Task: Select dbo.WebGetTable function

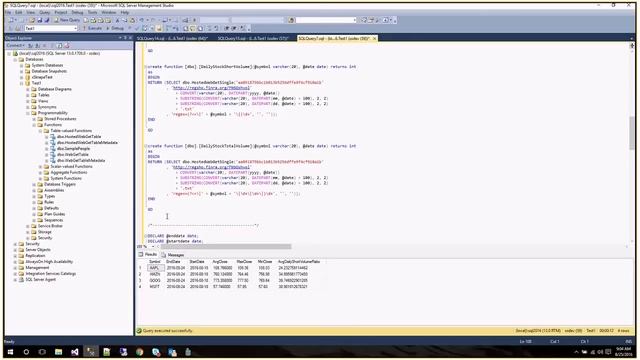Action: click(72, 155)
